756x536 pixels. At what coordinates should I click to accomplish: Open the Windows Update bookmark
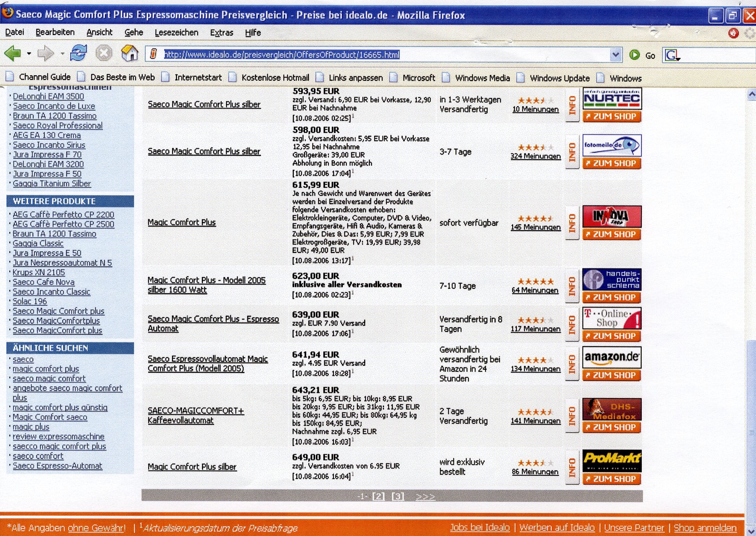[553, 78]
